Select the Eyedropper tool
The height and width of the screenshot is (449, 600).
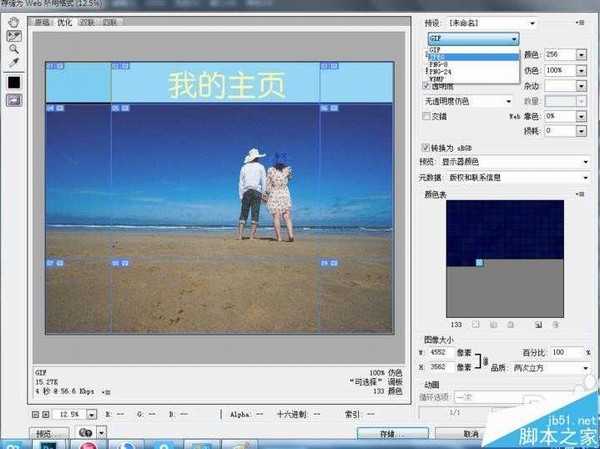click(x=15, y=61)
